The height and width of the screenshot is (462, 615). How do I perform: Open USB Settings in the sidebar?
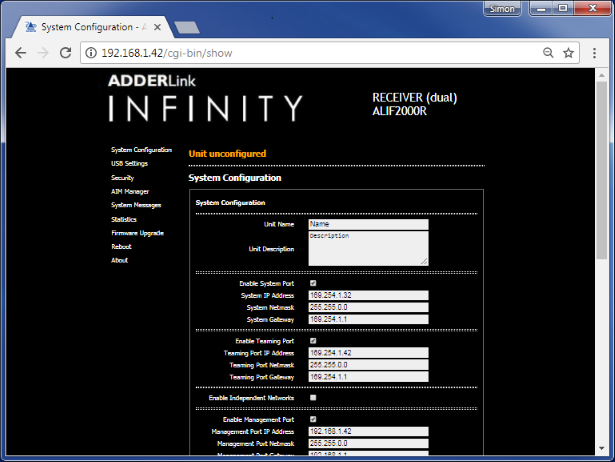coord(129,164)
